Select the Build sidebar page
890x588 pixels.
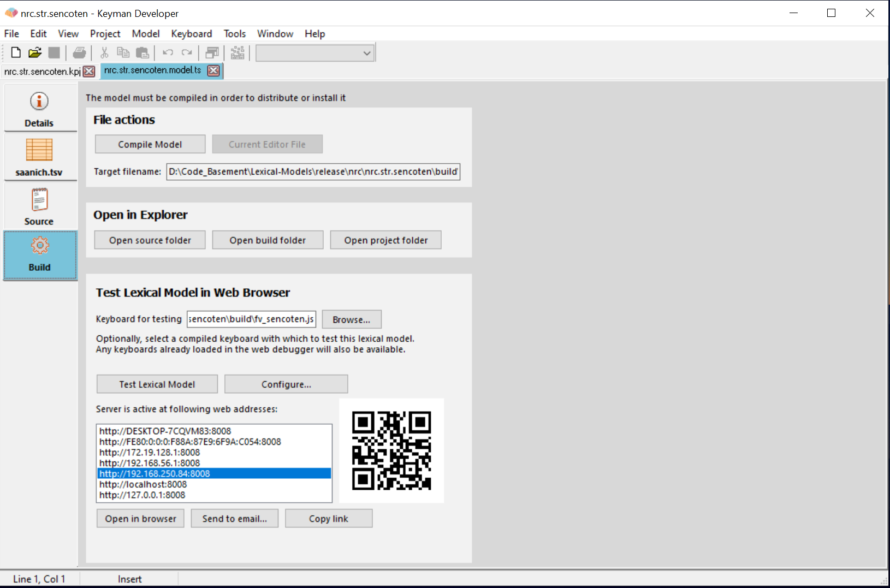(x=40, y=255)
